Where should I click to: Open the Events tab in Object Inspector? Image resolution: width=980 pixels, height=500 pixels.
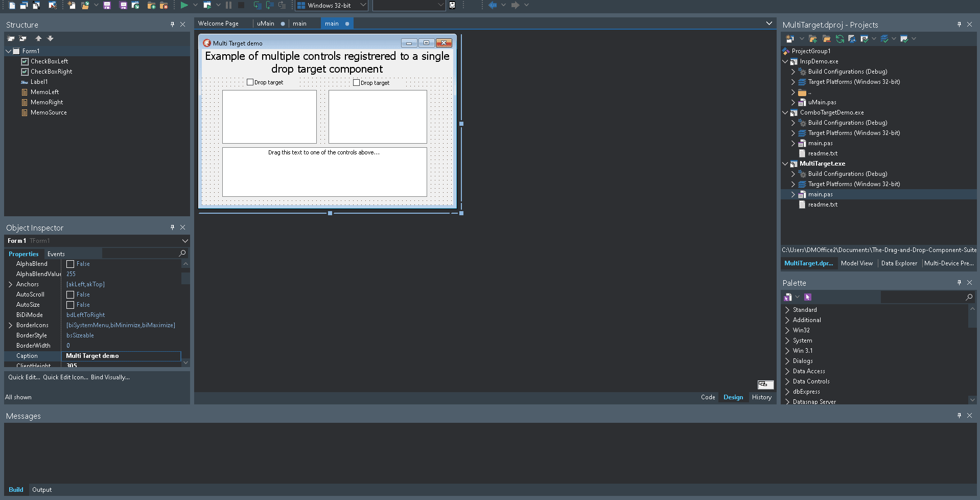(x=56, y=254)
